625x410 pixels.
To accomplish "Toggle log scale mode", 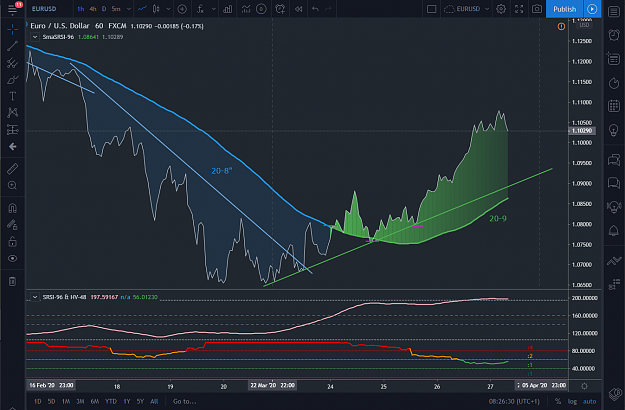I will [x=572, y=401].
